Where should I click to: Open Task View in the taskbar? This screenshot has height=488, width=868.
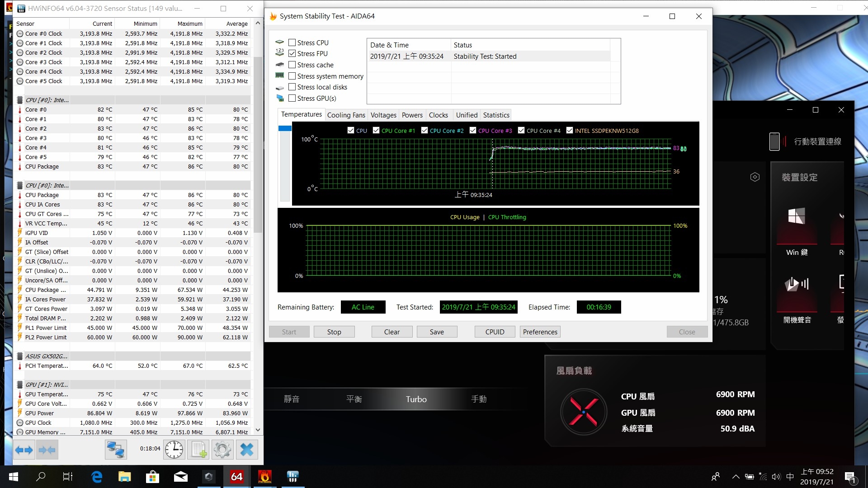pyautogui.click(x=68, y=477)
